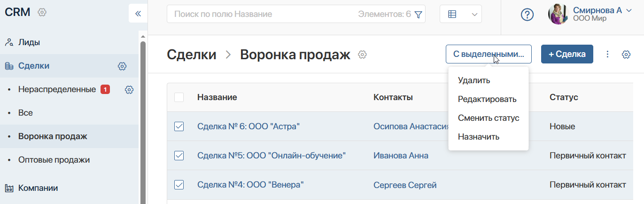This screenshot has width=644, height=204.
Task: Click the Сделки stack icon in the sidebar
Action: pyautogui.click(x=9, y=66)
